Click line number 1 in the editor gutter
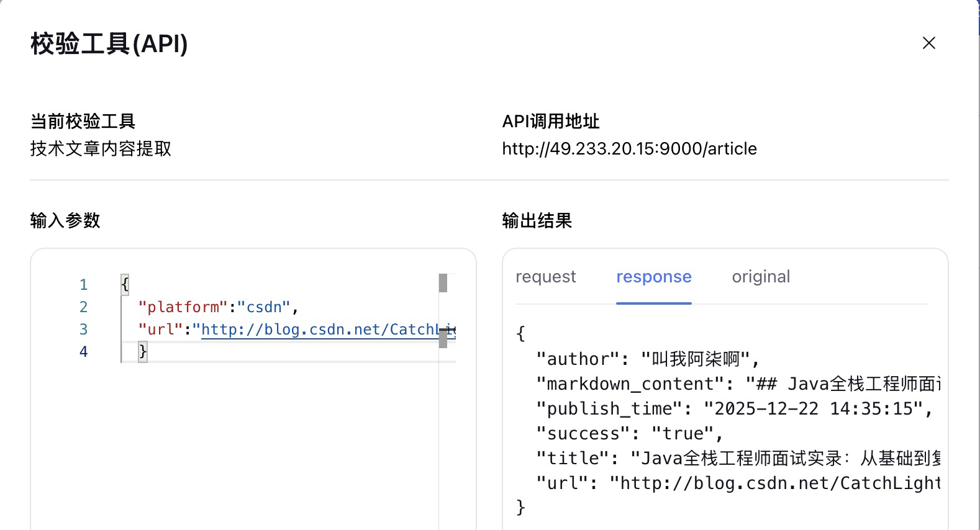This screenshot has width=980, height=530. pyautogui.click(x=83, y=285)
